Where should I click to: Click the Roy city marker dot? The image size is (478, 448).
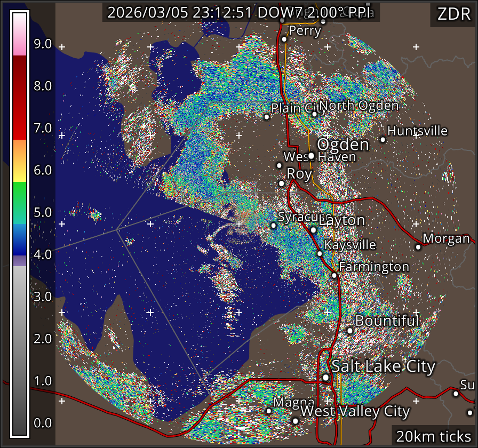pyautogui.click(x=282, y=183)
